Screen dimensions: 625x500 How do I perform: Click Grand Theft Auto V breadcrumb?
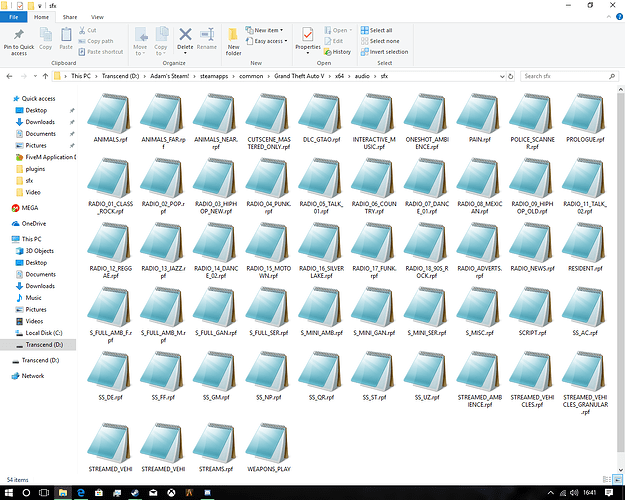coord(299,76)
